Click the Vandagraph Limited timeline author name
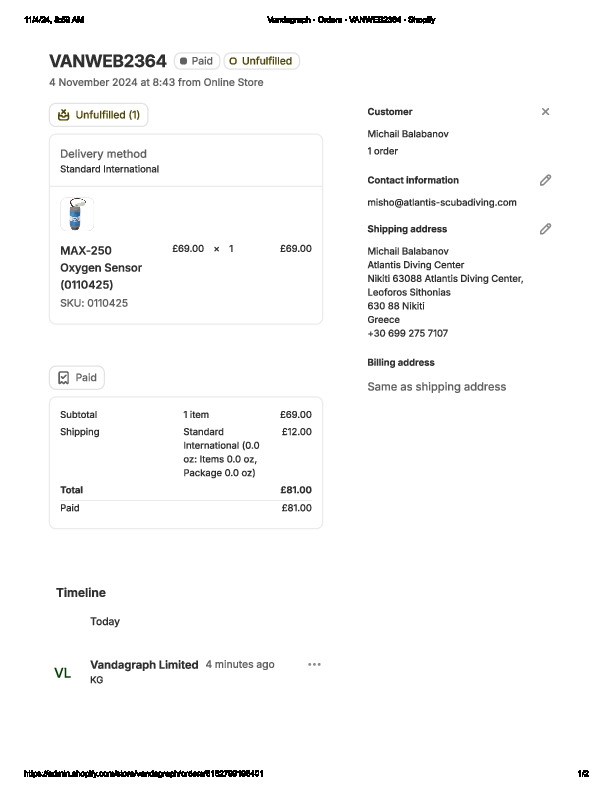 pyautogui.click(x=144, y=664)
